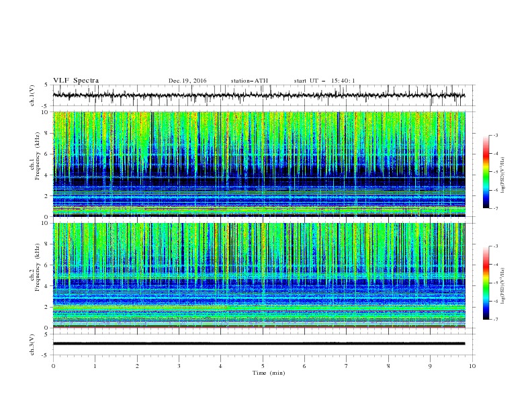Click the time axis tick label "9"

430,366
